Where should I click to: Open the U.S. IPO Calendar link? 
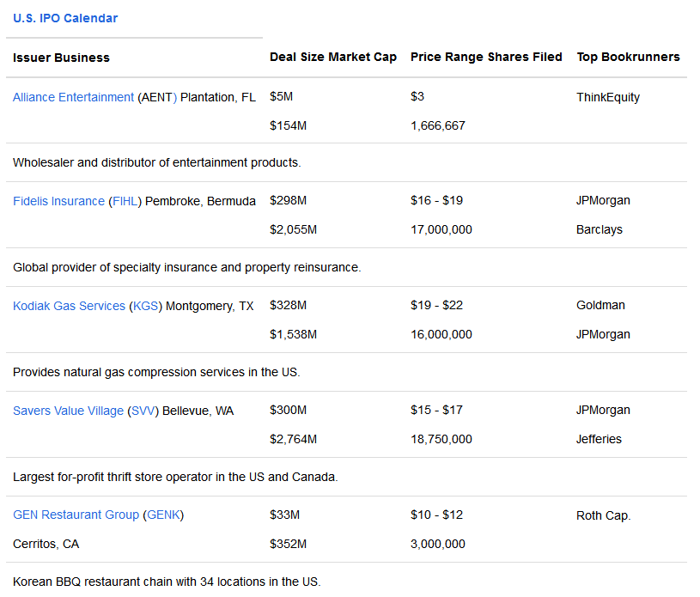65,18
